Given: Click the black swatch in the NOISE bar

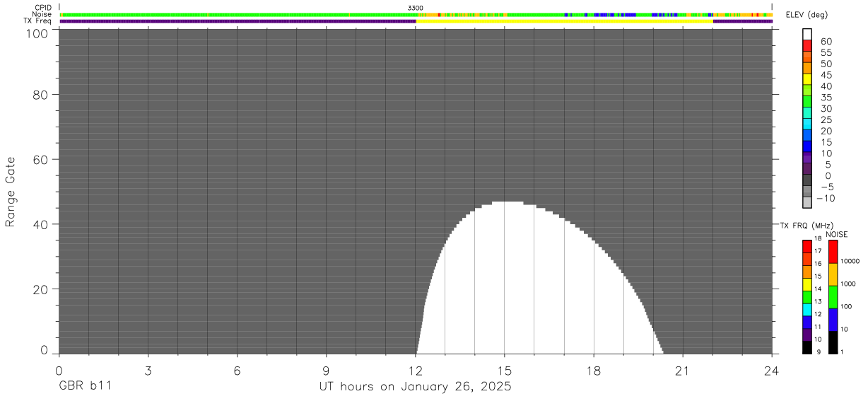Looking at the screenshot, I should (x=833, y=342).
